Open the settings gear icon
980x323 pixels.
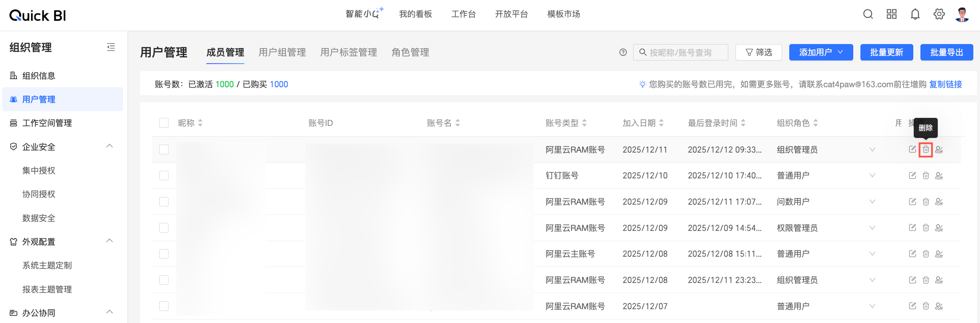point(939,14)
